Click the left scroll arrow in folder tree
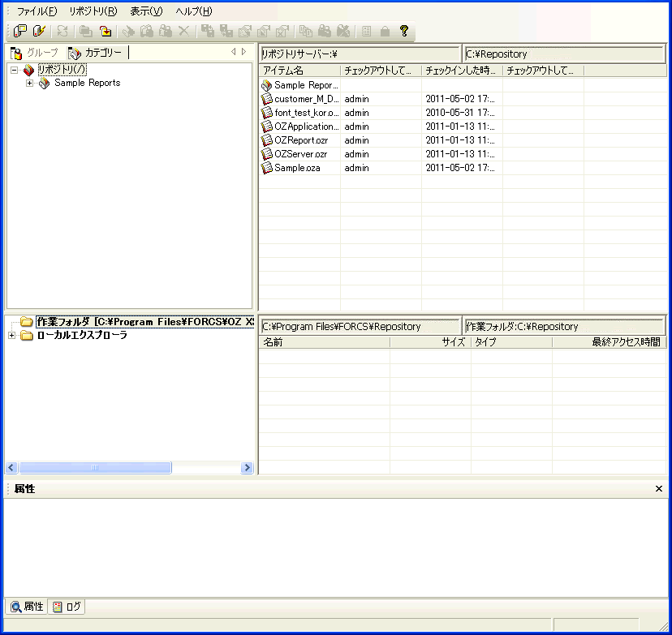The width and height of the screenshot is (672, 635). (x=11, y=468)
